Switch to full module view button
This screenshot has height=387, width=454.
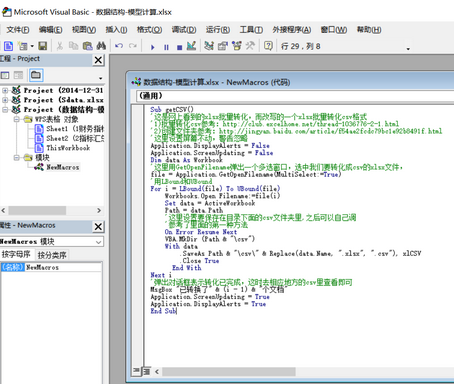147,371
